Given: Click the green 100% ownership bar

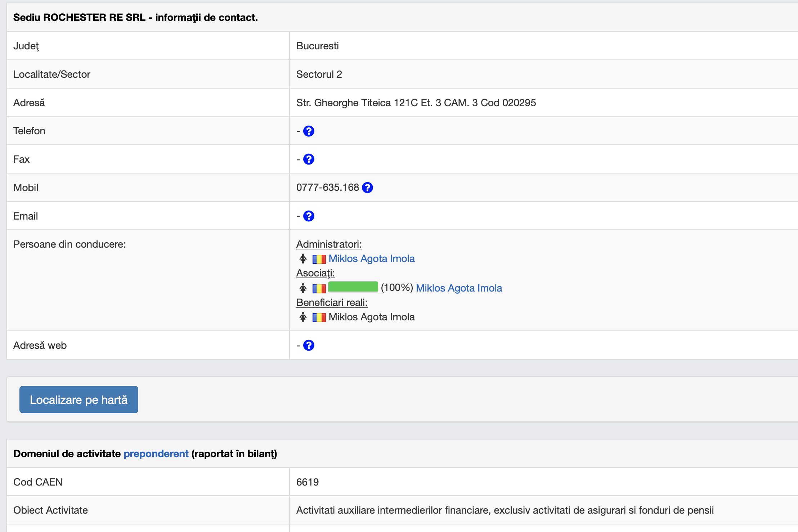Looking at the screenshot, I should 353,287.
